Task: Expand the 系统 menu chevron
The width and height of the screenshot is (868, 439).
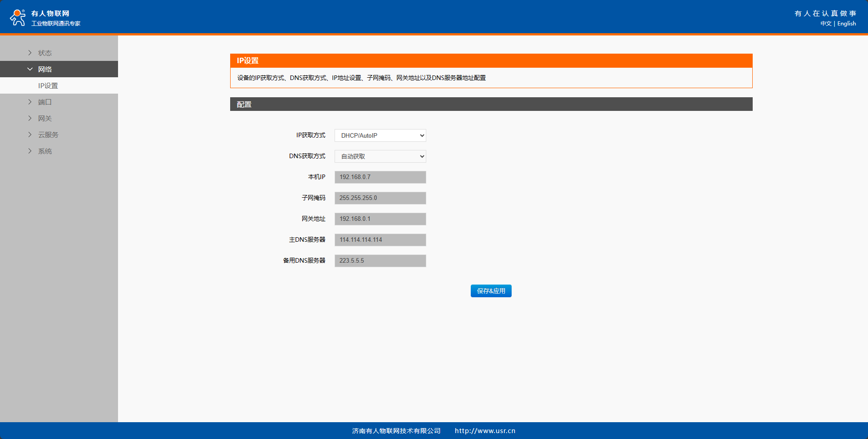Action: (30, 151)
